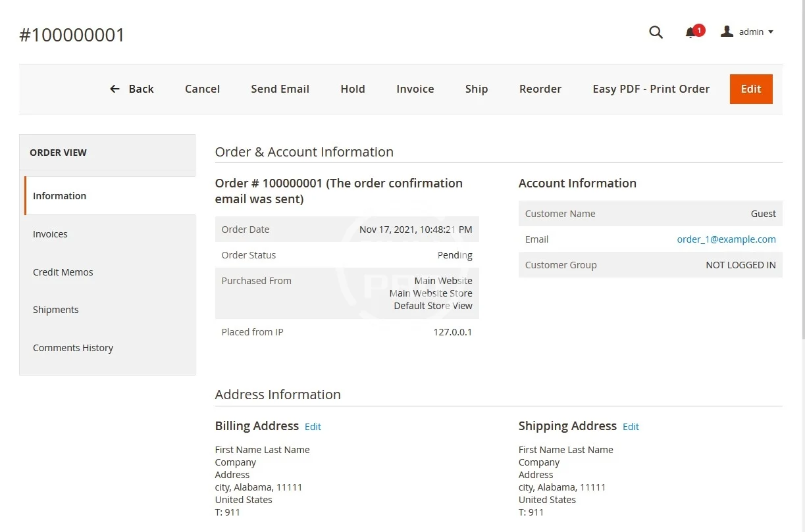Open the notifications bell icon
The image size is (805, 532).
[690, 32]
